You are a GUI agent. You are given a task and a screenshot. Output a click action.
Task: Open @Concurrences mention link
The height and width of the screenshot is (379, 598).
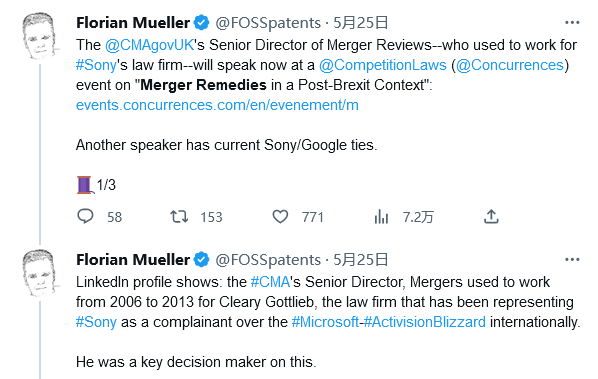510,65
